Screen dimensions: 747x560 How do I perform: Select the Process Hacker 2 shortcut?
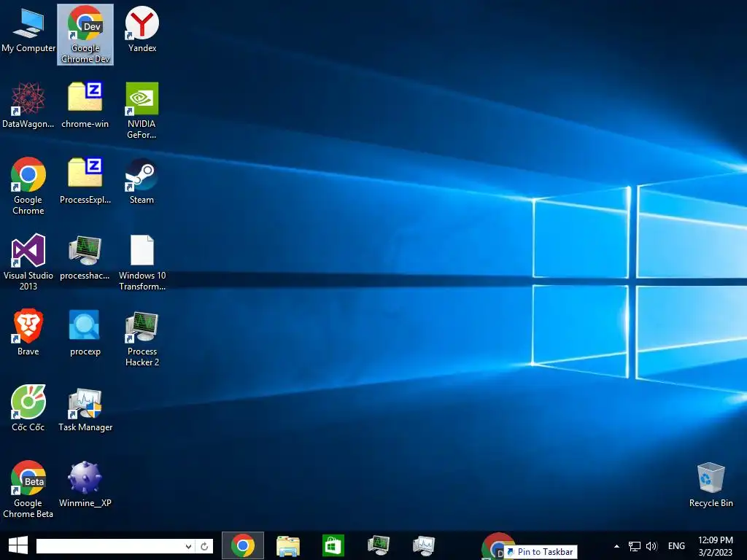pyautogui.click(x=142, y=338)
